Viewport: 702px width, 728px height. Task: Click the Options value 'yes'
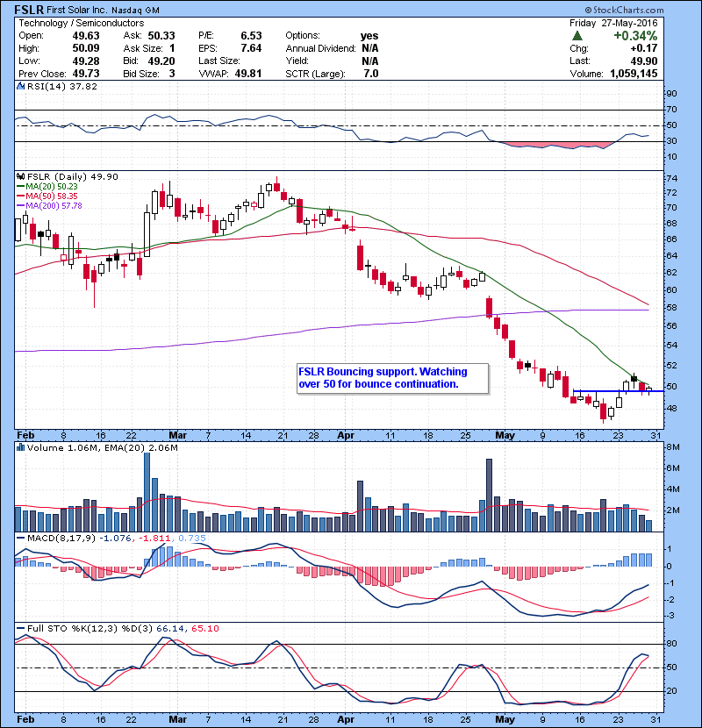pos(369,36)
